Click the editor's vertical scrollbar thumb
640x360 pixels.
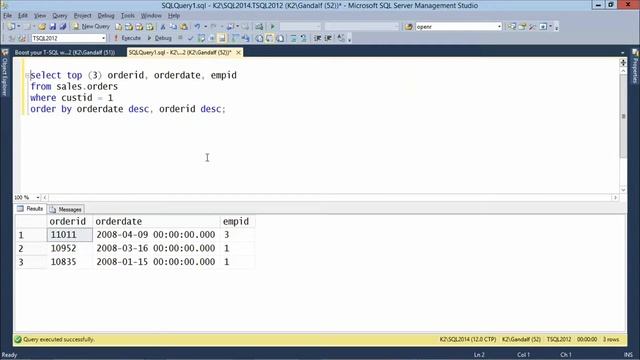point(623,116)
